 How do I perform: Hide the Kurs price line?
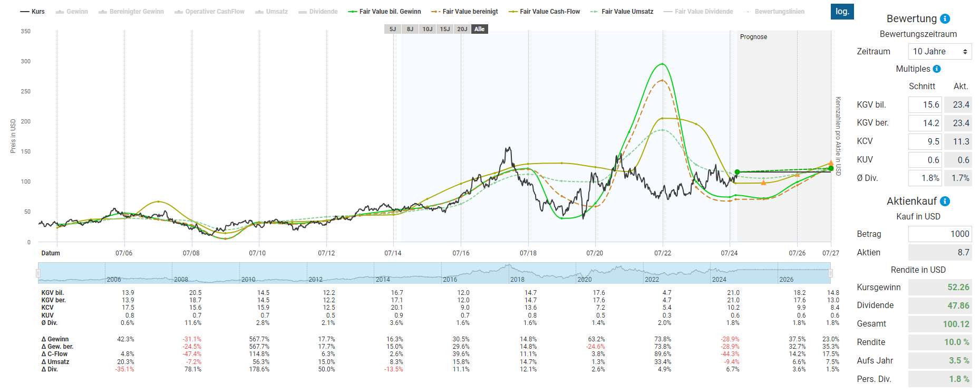32,12
